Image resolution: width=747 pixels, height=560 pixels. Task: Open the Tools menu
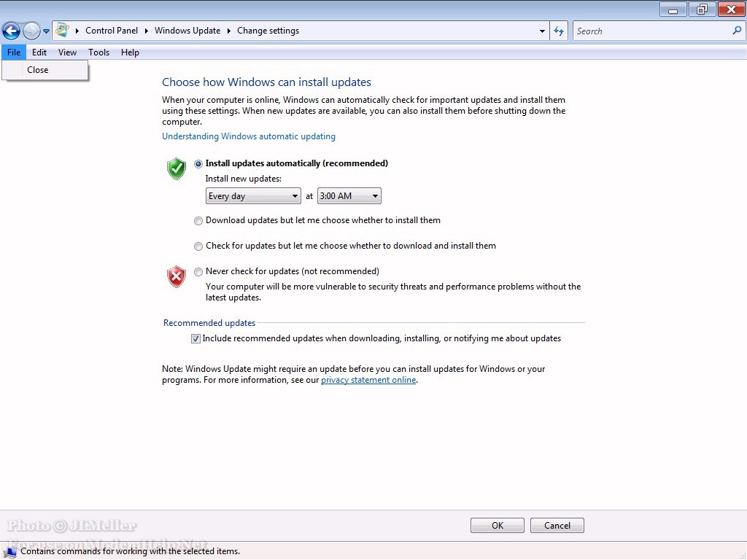tap(98, 52)
